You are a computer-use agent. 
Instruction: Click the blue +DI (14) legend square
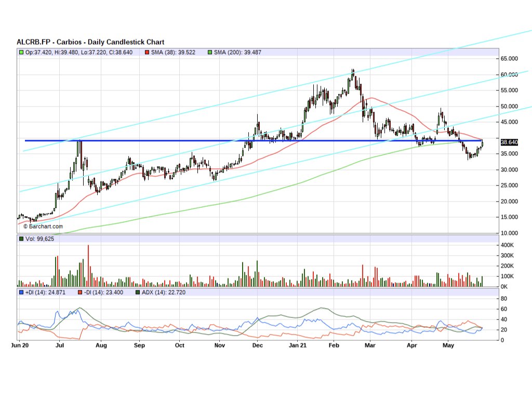pyautogui.click(x=21, y=292)
